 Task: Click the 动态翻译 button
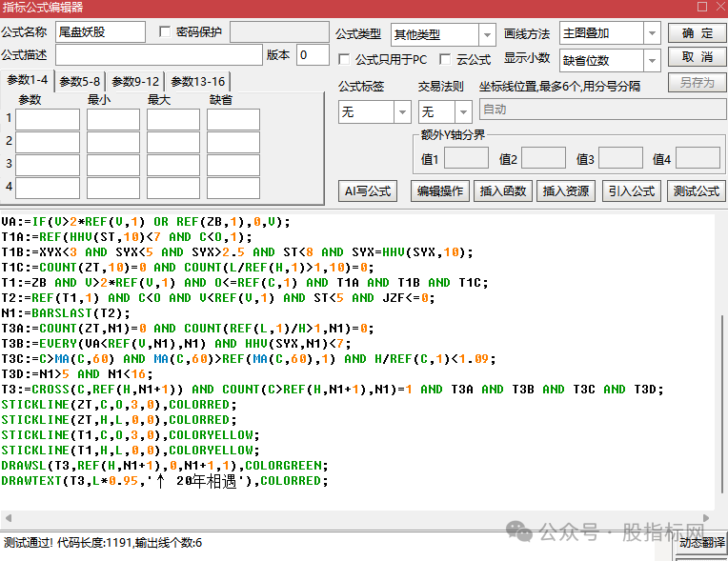pos(702,543)
